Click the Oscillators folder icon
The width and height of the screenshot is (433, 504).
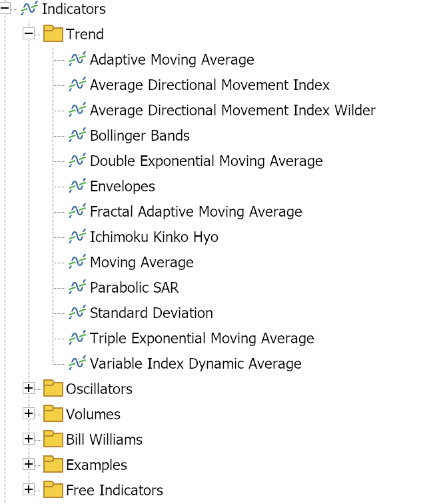(53, 389)
